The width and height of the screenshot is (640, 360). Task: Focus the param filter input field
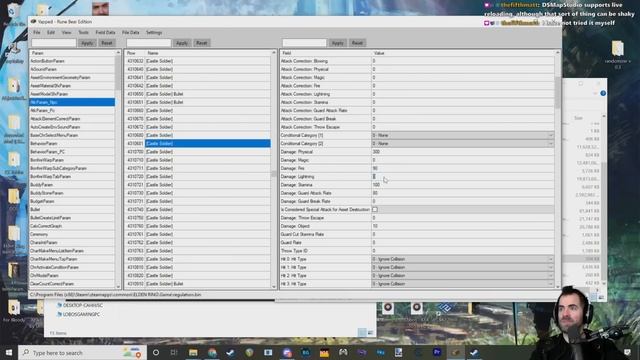[54, 43]
